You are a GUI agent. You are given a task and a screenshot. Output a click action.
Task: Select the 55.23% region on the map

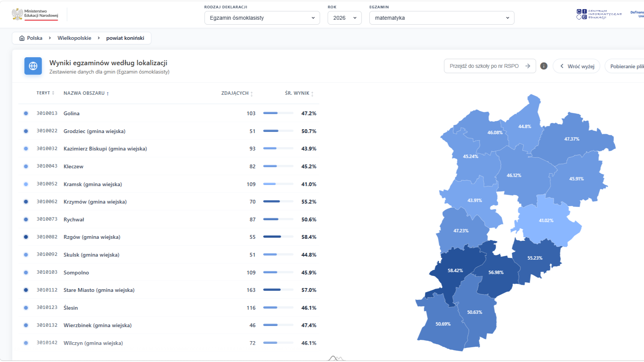pyautogui.click(x=535, y=258)
